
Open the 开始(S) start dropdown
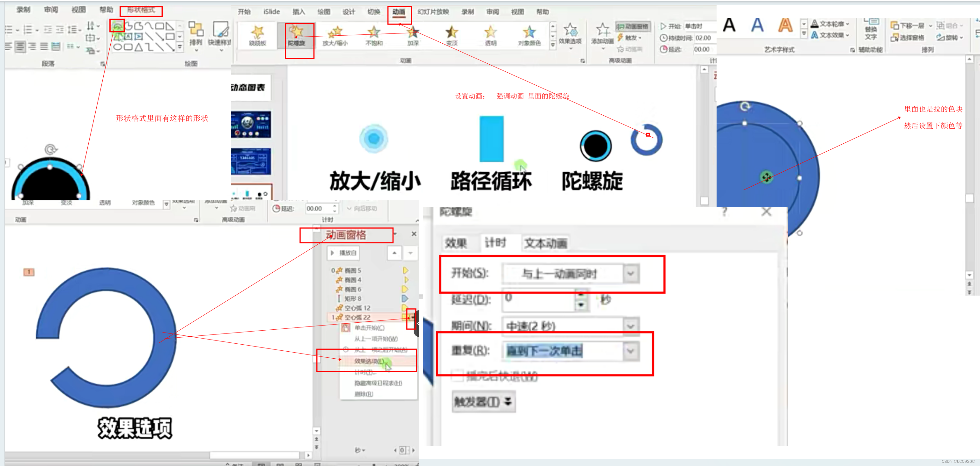(x=630, y=274)
